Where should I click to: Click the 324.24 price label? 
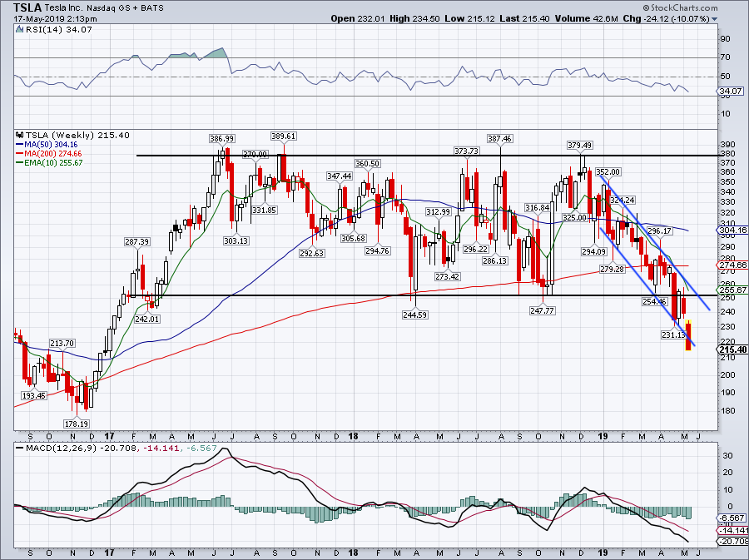[x=623, y=200]
